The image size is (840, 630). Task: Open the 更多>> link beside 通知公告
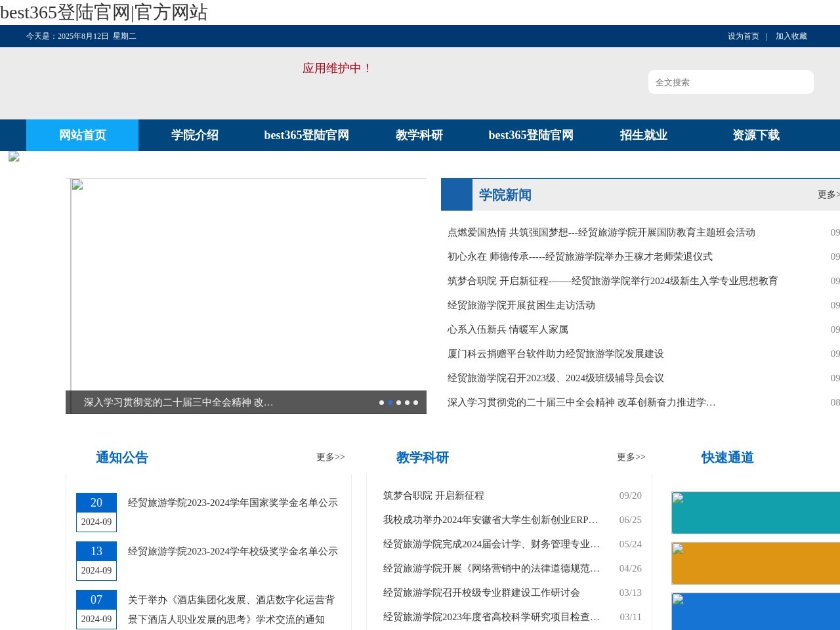[330, 457]
